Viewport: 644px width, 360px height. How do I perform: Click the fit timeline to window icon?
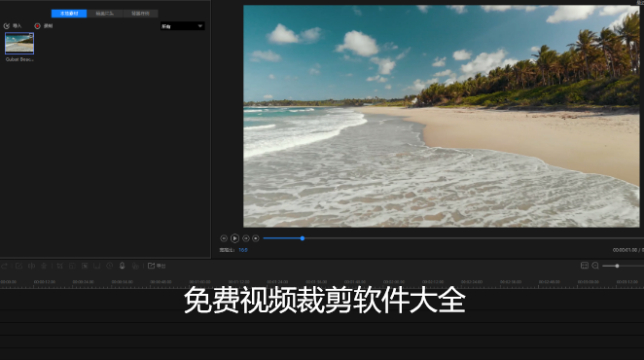tap(585, 266)
